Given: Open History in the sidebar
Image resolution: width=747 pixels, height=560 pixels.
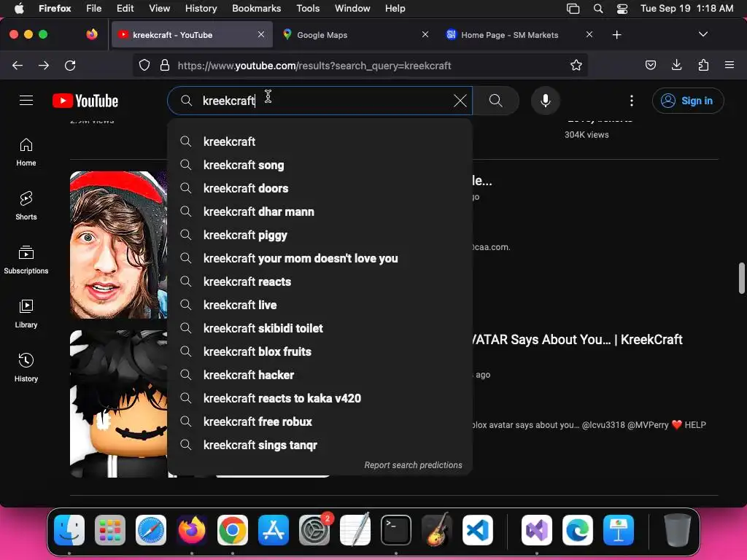Looking at the screenshot, I should (26, 367).
